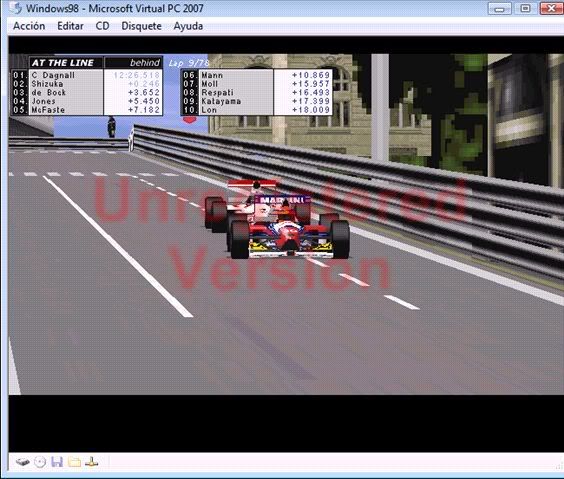
Task: Open the Disquete menu
Action: click(x=141, y=26)
